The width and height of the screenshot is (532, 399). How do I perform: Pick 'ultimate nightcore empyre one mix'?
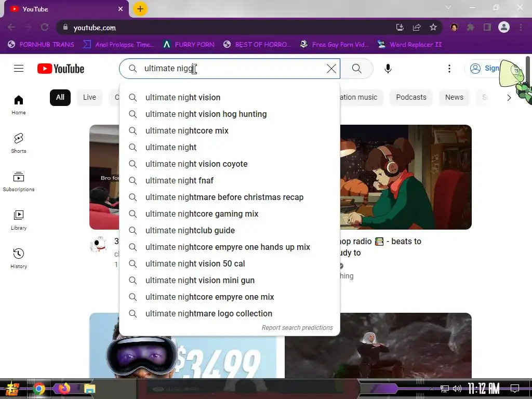pos(230,297)
